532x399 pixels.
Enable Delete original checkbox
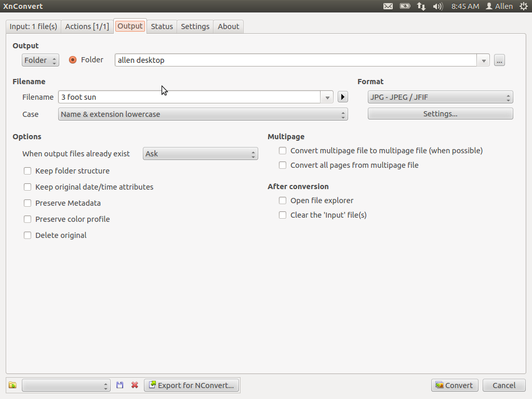[28, 235]
